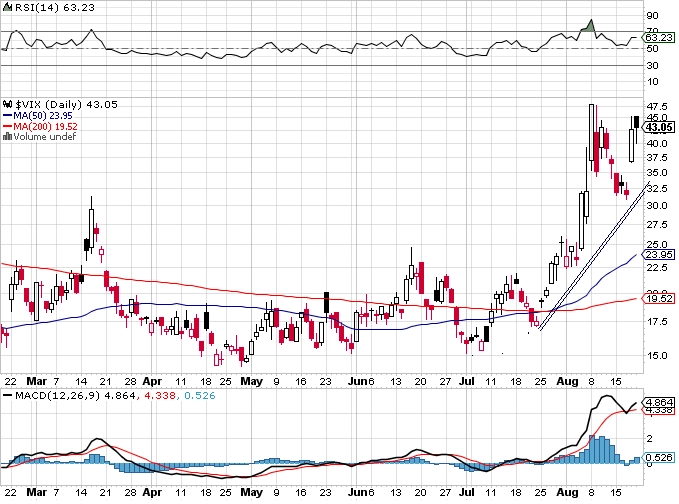Image resolution: width=679 pixels, height=504 pixels.
Task: Click the 0.526 histogram value tag
Action: pyautogui.click(x=659, y=457)
